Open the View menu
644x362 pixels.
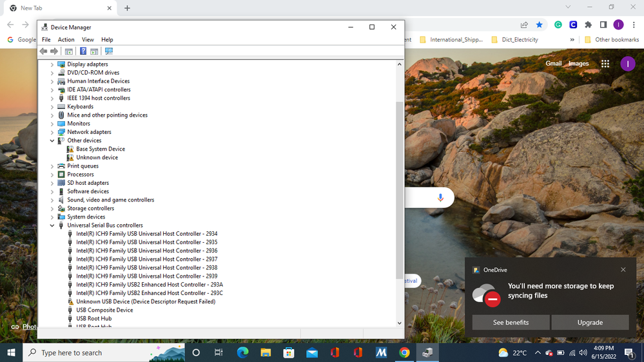click(88, 40)
